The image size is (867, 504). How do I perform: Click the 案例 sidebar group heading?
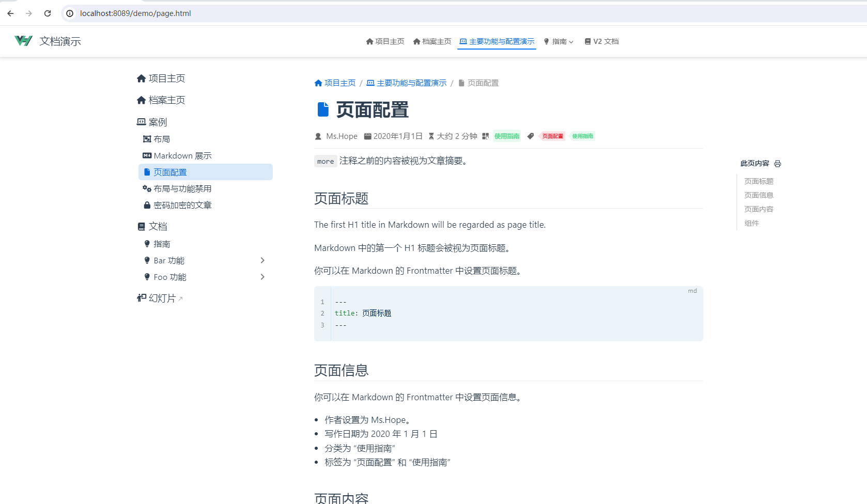coord(152,122)
